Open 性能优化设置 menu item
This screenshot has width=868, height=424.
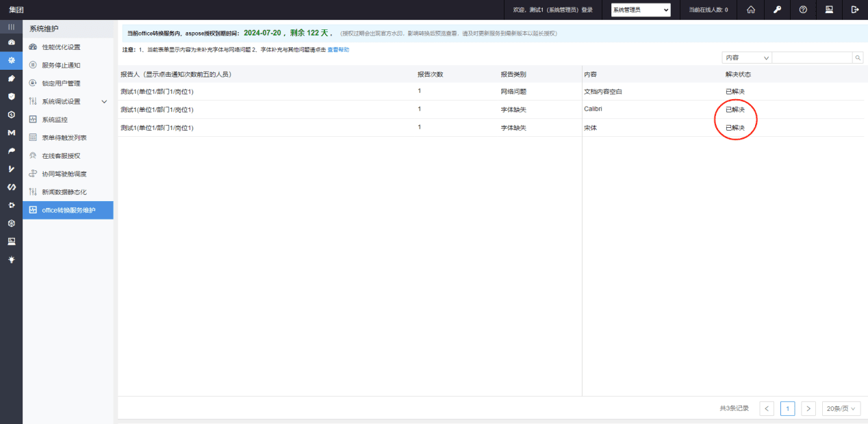pos(68,47)
